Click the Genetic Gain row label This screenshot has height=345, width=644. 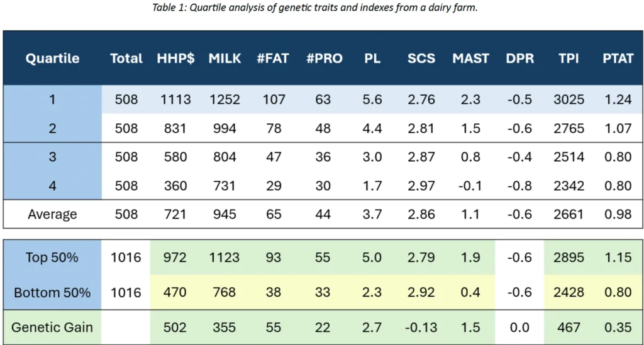coord(52,327)
